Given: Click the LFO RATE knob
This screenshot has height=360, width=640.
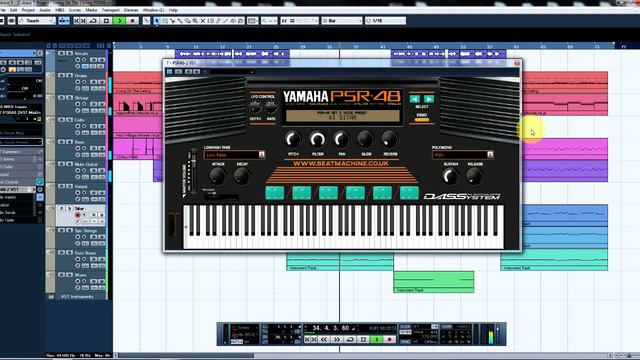Looking at the screenshot, I should (x=271, y=108).
